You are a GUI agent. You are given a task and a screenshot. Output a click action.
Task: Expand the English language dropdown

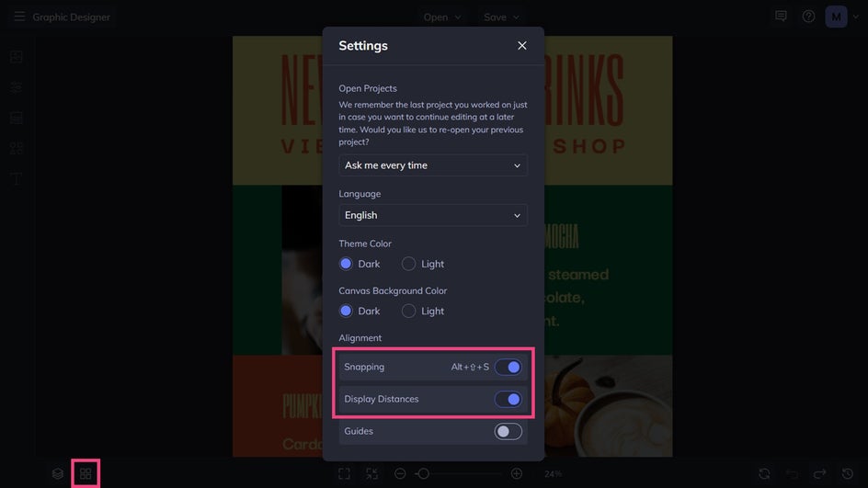433,215
